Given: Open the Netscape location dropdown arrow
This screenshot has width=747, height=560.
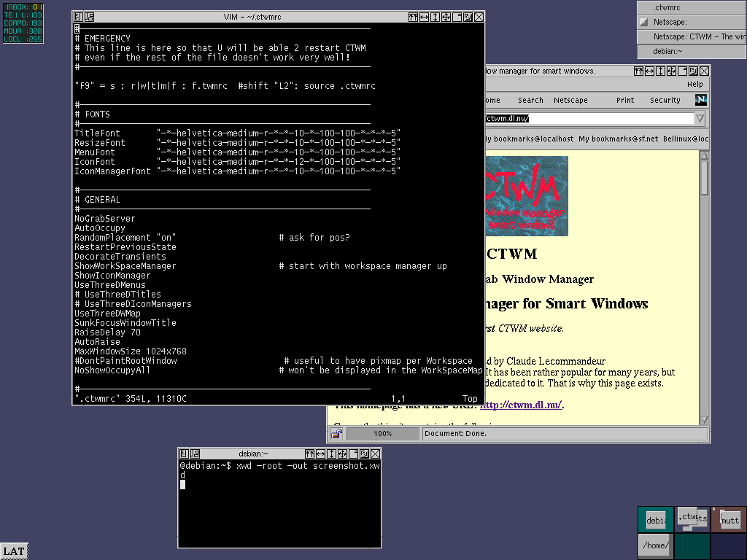Looking at the screenshot, I should pos(700,119).
